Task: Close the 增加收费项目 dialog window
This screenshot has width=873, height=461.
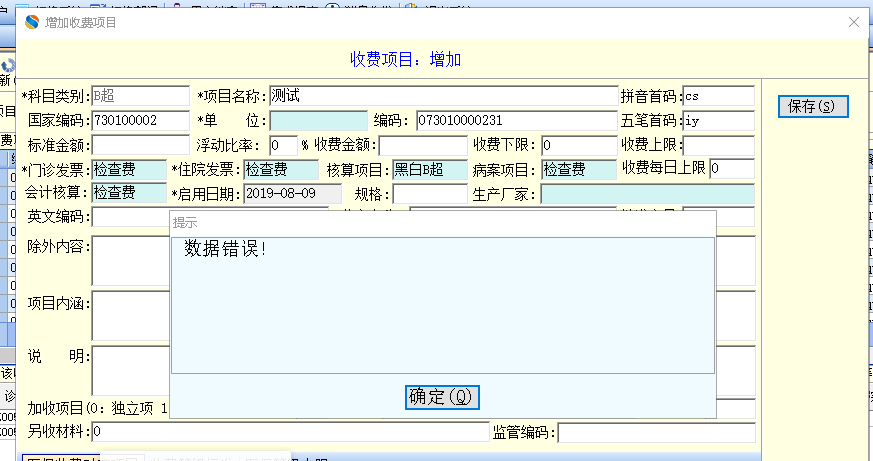Action: pyautogui.click(x=854, y=22)
